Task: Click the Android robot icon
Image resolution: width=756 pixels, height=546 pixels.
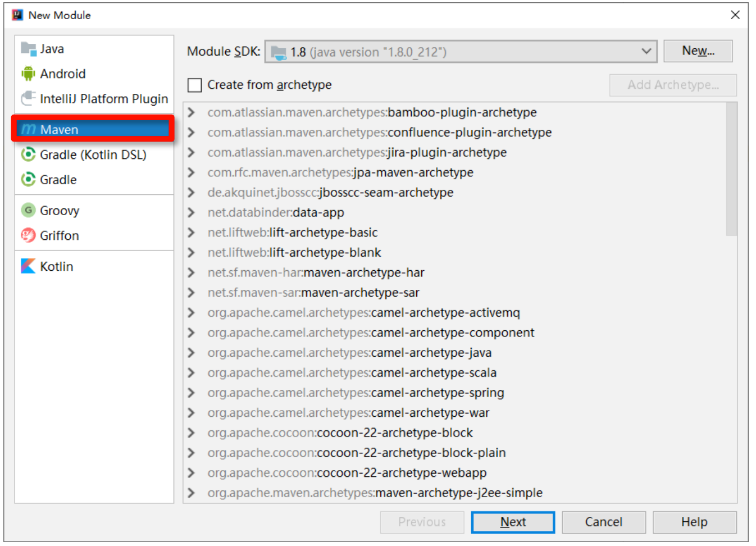Action: (x=28, y=74)
